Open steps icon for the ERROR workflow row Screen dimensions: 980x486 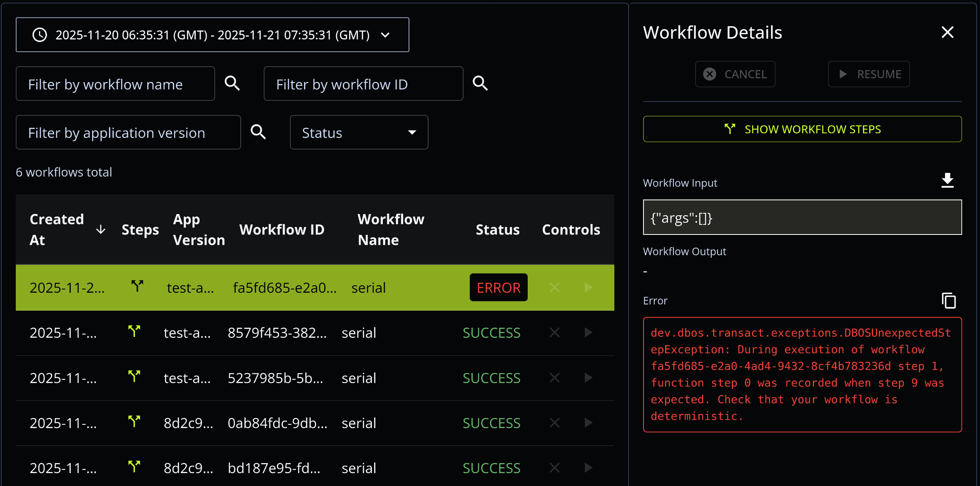[x=137, y=287]
